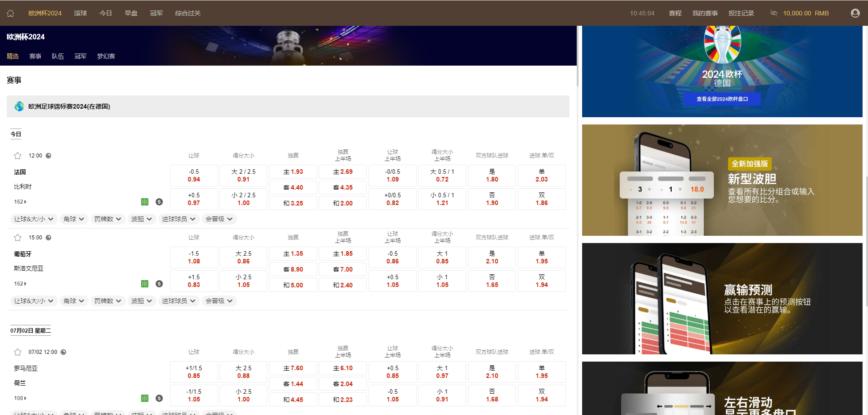
Task: Open 进球球员 dropdown under France match
Action: click(179, 219)
